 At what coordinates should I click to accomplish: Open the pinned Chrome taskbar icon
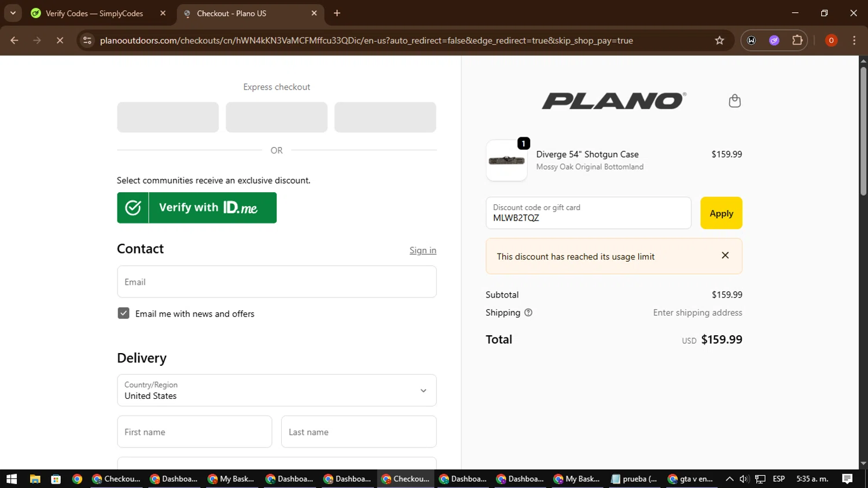click(77, 479)
